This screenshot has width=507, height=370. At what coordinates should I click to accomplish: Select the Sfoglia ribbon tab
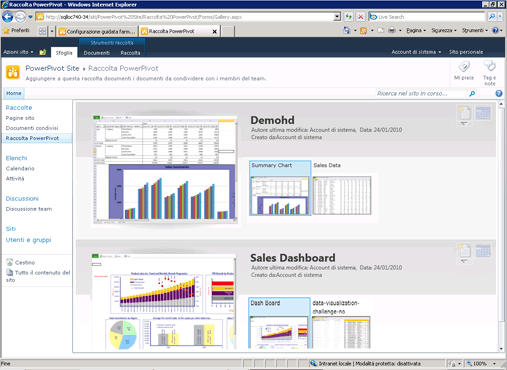coord(64,53)
